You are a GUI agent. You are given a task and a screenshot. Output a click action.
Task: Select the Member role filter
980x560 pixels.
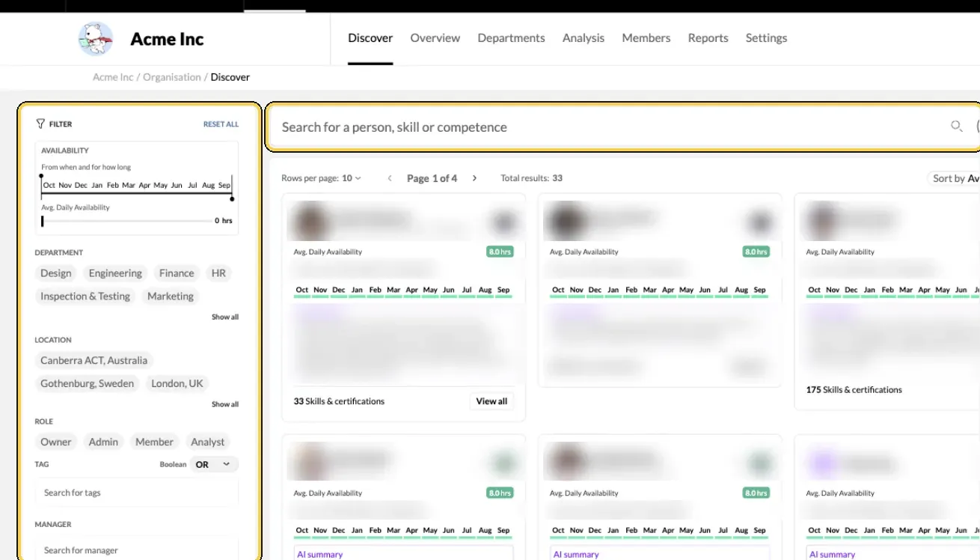[154, 442]
